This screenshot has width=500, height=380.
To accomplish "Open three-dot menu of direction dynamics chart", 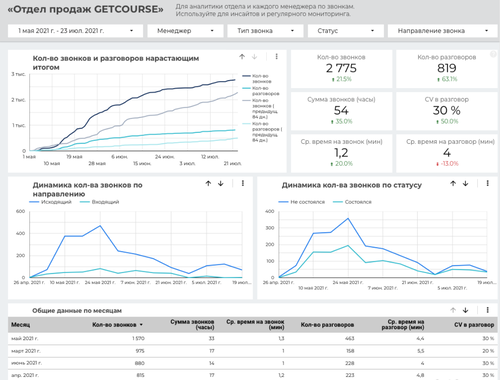I will pos(243,183).
